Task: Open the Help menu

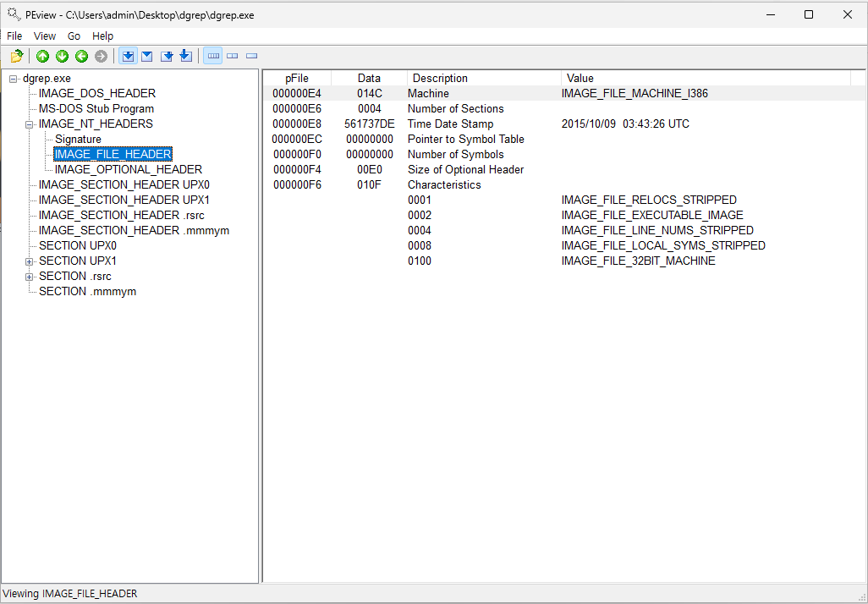Action: [103, 36]
